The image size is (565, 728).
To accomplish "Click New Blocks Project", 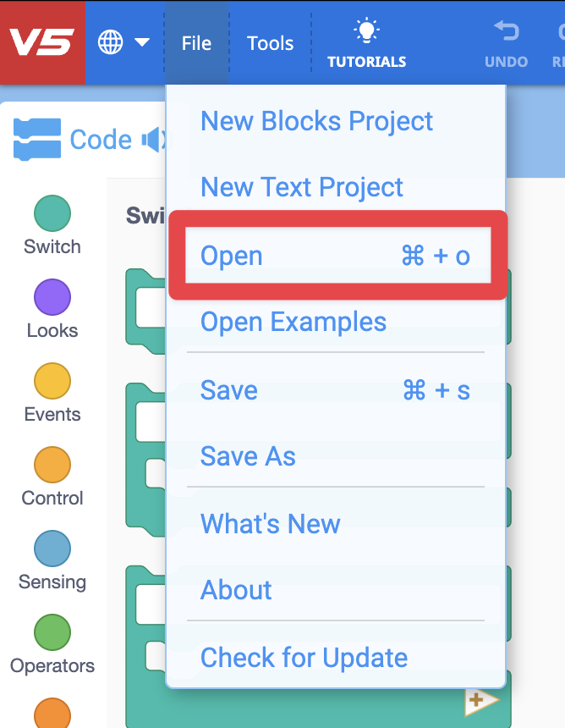I will [x=316, y=121].
